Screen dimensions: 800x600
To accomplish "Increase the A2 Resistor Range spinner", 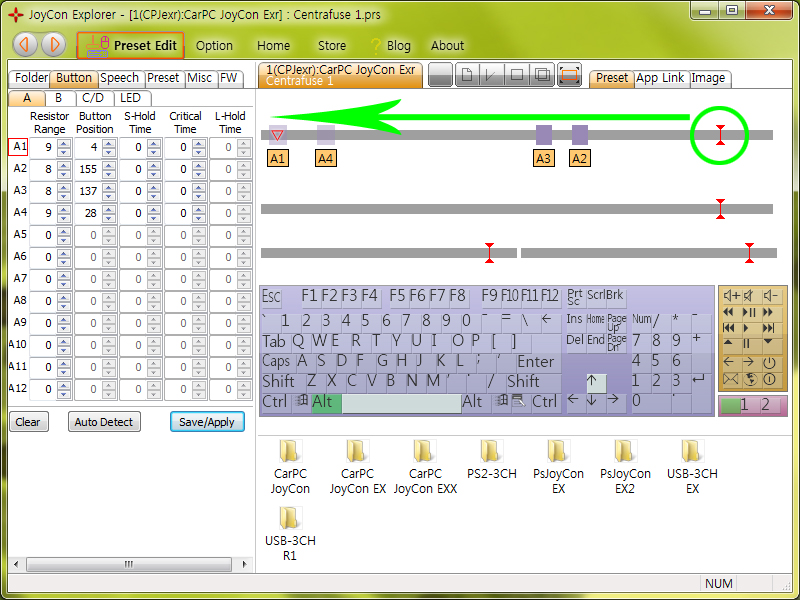I will 64,165.
